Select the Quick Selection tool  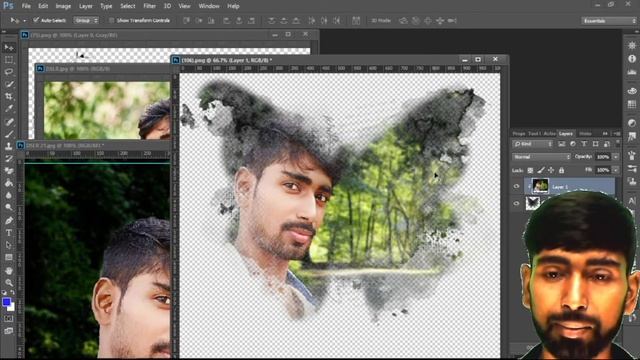pos(9,84)
